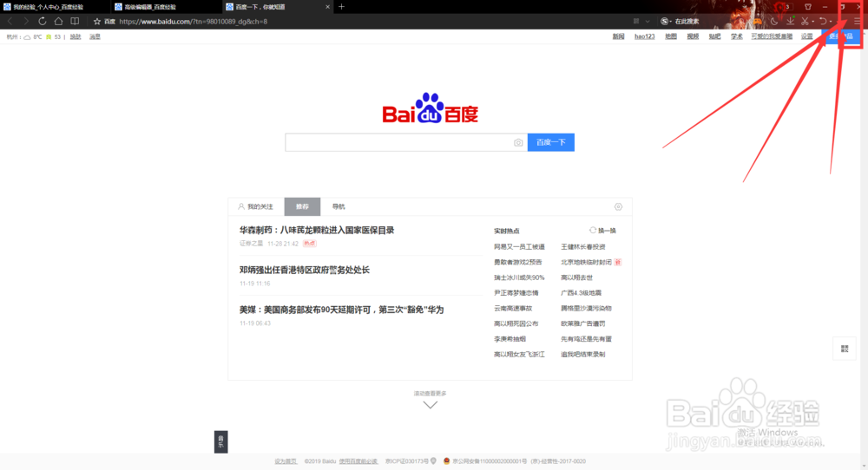Screen dimensions: 868x470
Task: Open the QR code icon at right edge
Action: tap(845, 349)
